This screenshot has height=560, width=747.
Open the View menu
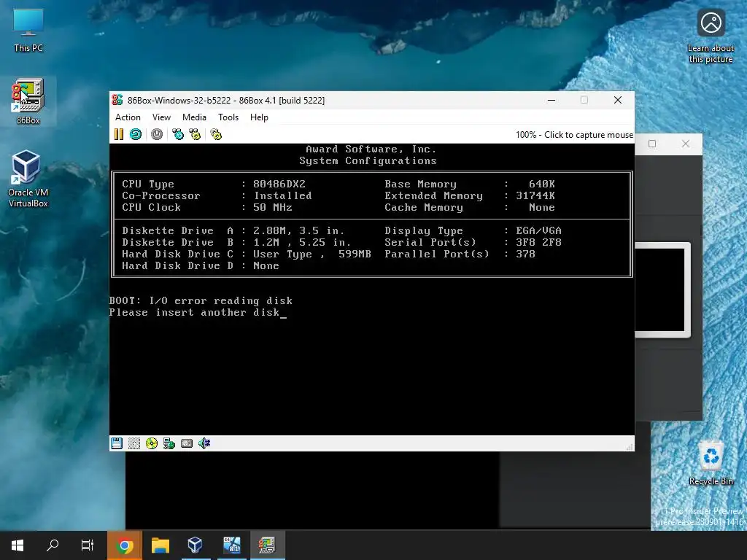coord(161,117)
